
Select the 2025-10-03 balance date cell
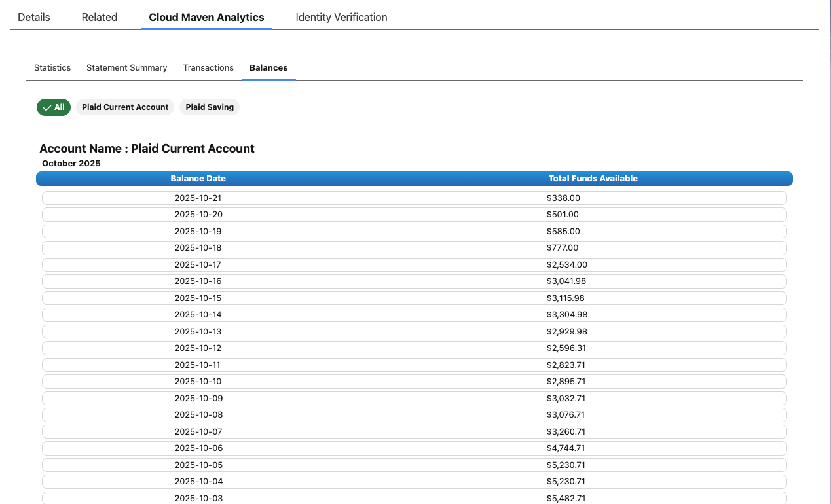click(x=198, y=499)
